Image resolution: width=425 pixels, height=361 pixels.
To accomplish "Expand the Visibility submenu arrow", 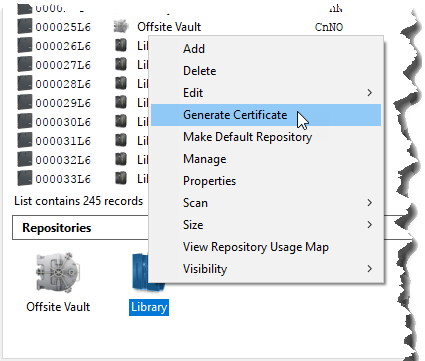I will (369, 269).
